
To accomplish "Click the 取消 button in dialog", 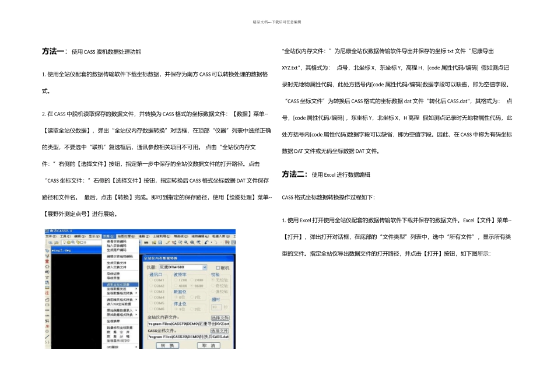I will pyautogui.click(x=208, y=345).
